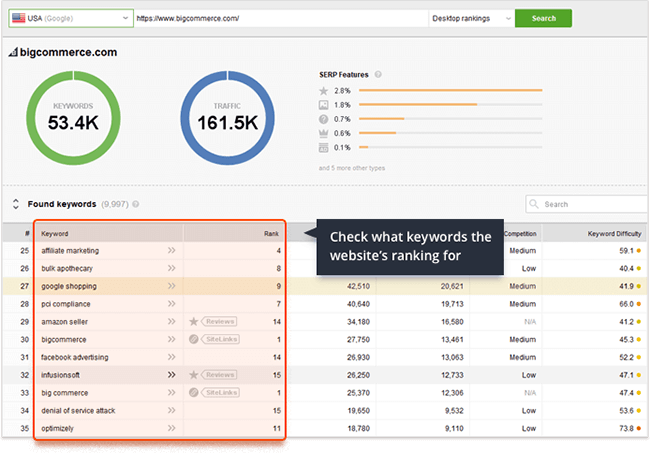Expand the 'bulk apothecary' keyword arrows
This screenshot has width=650, height=453.
pos(172,268)
